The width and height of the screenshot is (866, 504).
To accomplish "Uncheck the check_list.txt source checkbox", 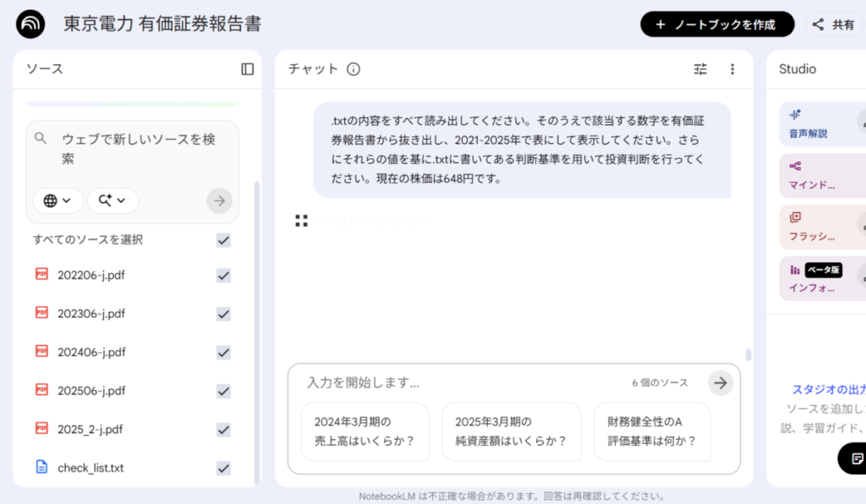I will pyautogui.click(x=223, y=468).
